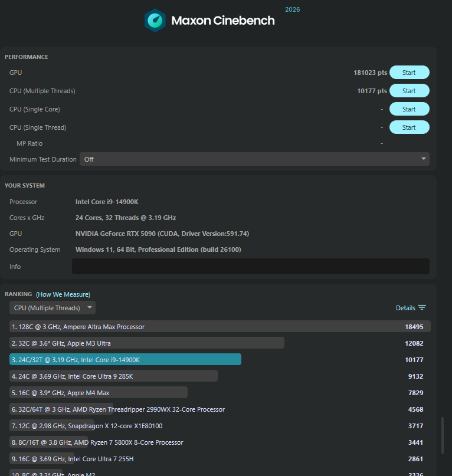The width and height of the screenshot is (452, 476).
Task: Open the CPU (Multiple Threads) ranking dropdown
Action: [x=53, y=307]
